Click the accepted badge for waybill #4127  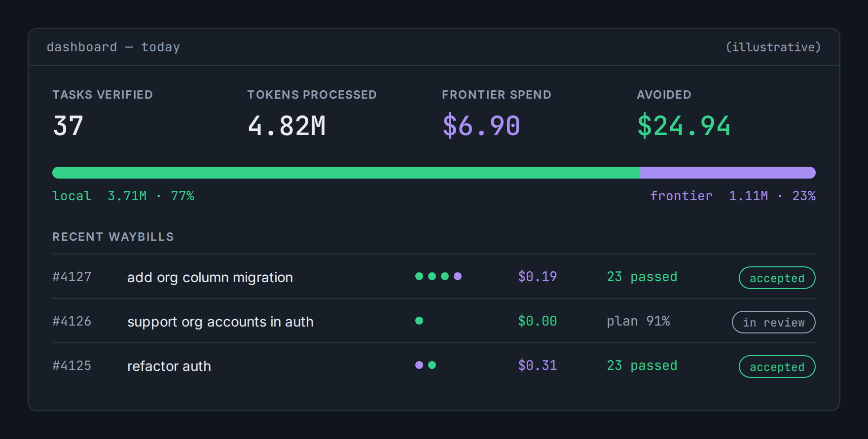tap(777, 278)
